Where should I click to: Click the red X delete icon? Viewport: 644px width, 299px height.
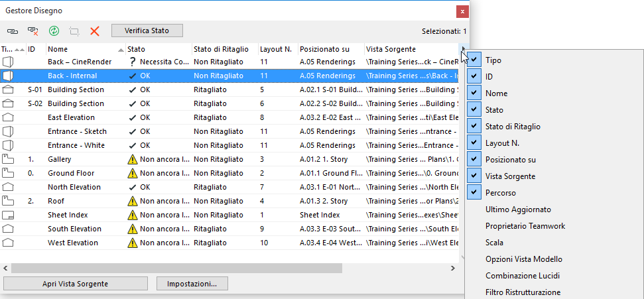95,30
